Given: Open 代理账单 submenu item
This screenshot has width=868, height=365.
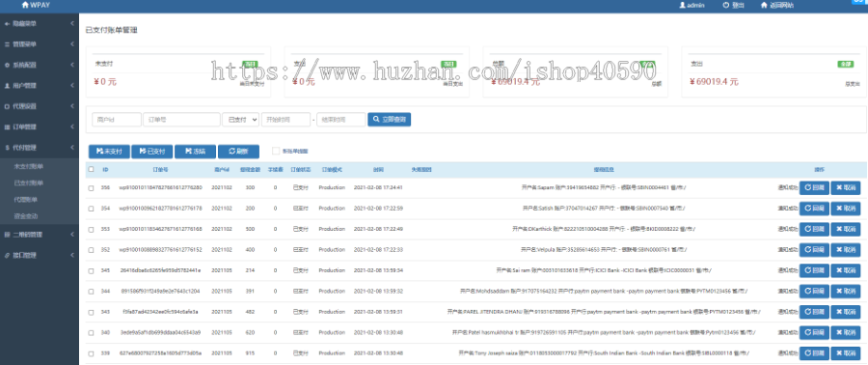Looking at the screenshot, I should point(26,199).
